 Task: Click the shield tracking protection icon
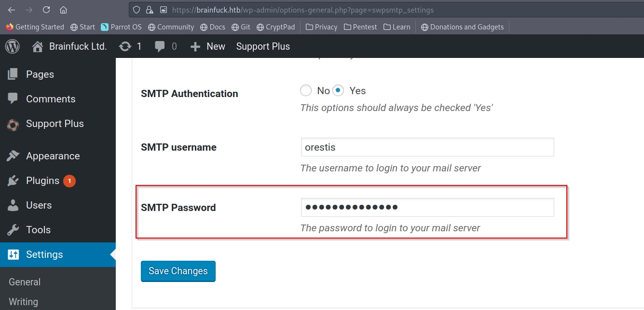click(x=137, y=10)
